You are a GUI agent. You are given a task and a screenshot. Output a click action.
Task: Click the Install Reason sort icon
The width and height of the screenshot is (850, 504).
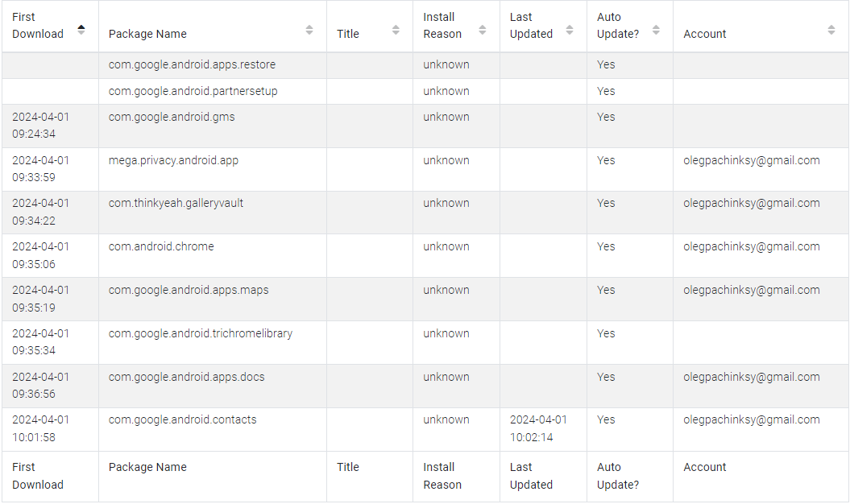(x=483, y=30)
